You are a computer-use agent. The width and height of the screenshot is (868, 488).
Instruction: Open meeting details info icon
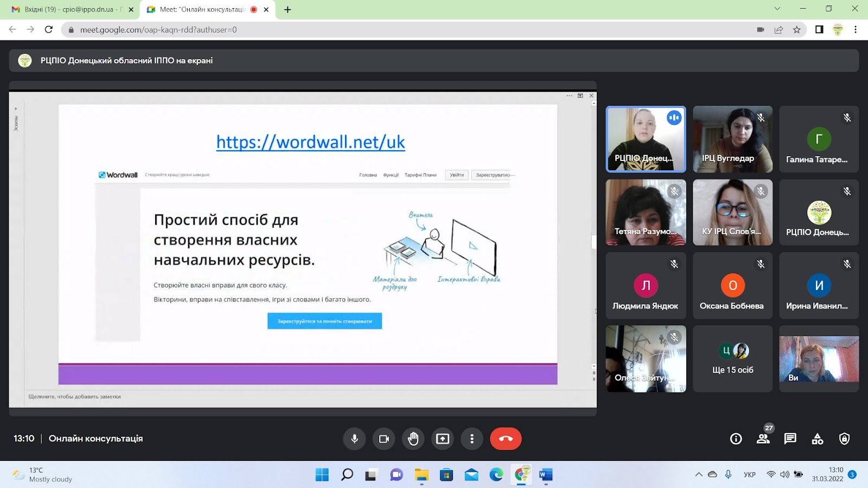(736, 439)
